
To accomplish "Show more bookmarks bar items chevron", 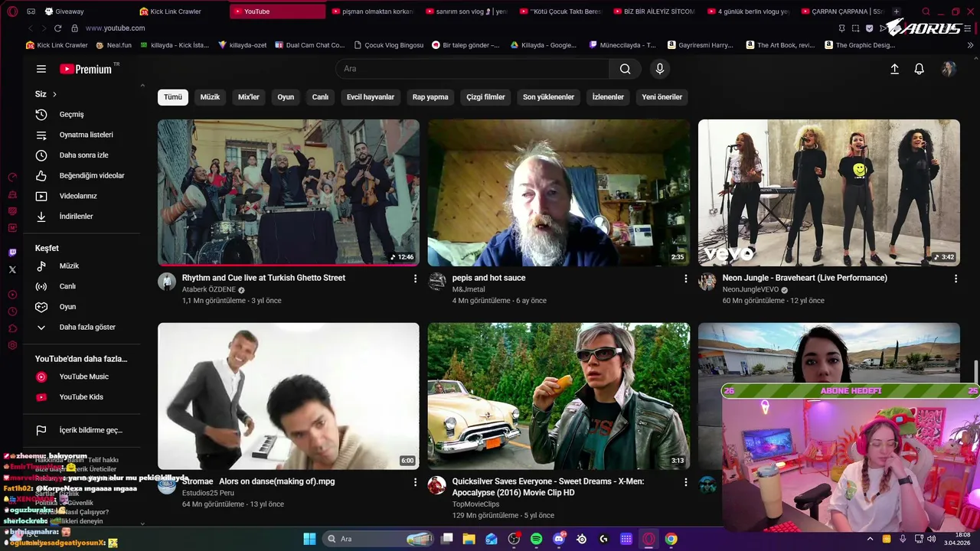I will tap(971, 45).
